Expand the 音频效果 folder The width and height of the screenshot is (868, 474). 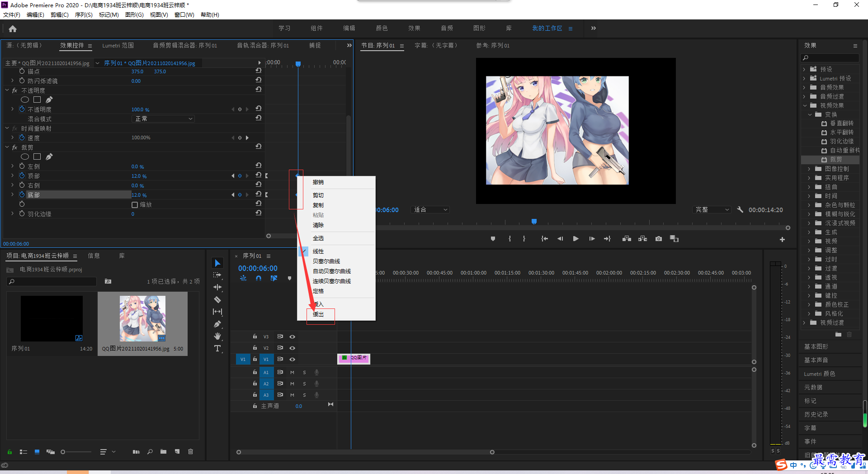coord(804,87)
